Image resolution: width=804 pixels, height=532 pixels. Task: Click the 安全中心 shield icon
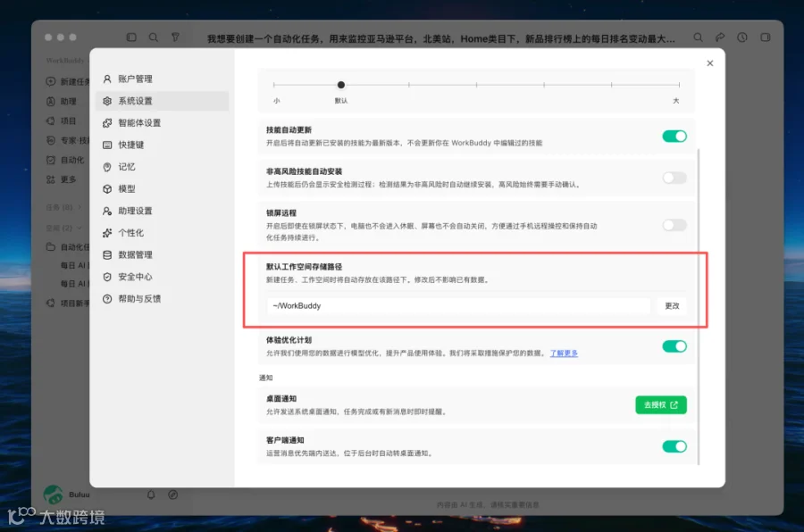coord(107,278)
